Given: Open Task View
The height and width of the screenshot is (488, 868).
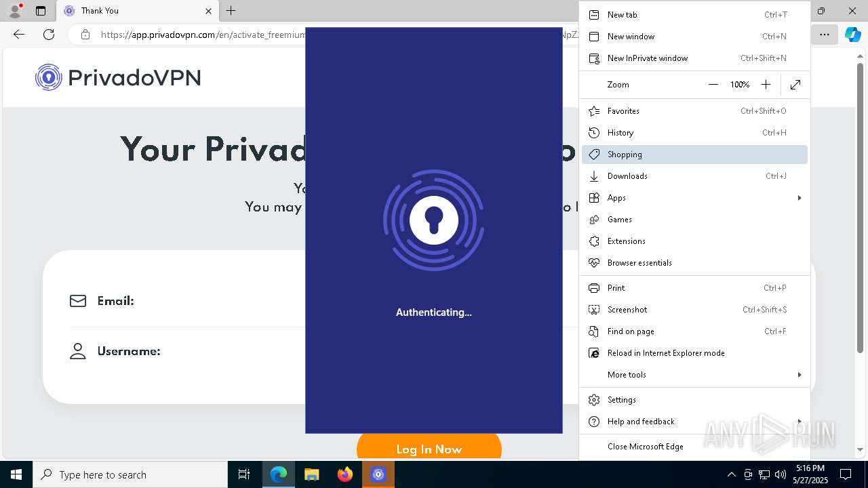Looking at the screenshot, I should 244,474.
